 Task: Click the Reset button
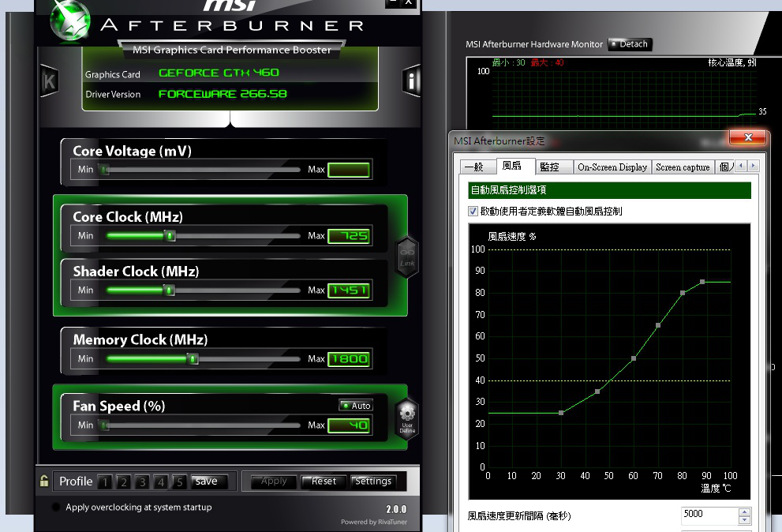(324, 481)
